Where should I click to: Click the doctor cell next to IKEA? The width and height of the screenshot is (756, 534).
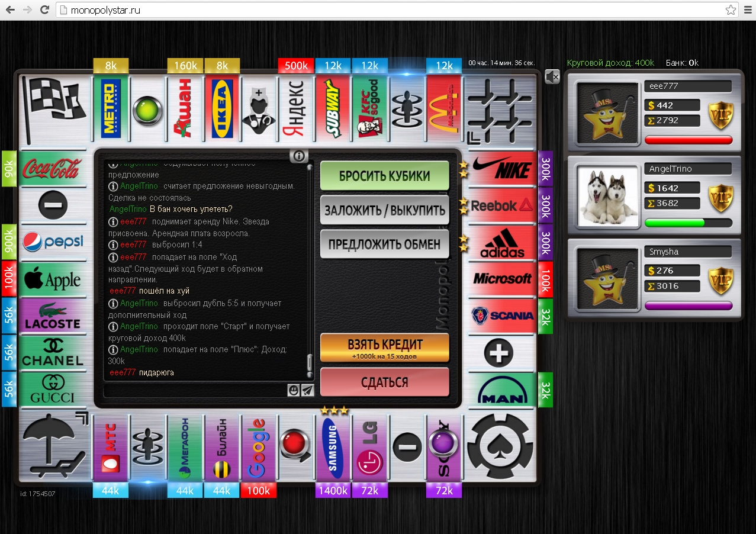[x=259, y=111]
